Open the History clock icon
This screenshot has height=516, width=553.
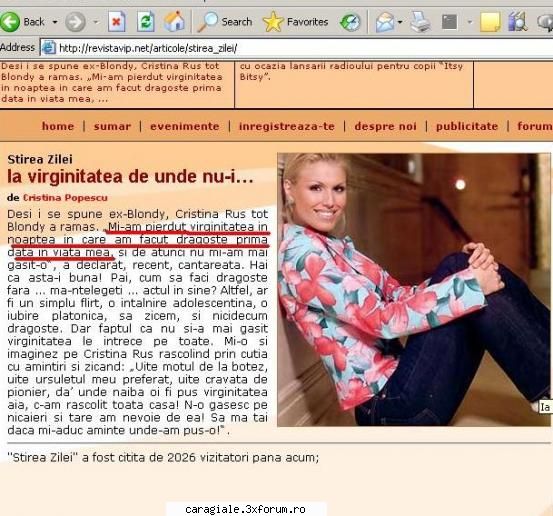point(350,22)
